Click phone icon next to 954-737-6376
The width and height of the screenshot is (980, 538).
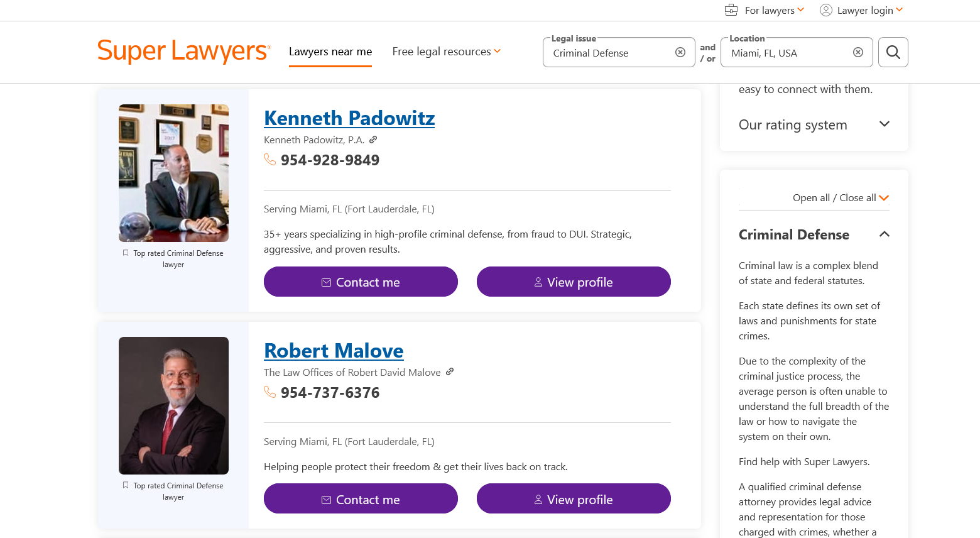(x=270, y=392)
